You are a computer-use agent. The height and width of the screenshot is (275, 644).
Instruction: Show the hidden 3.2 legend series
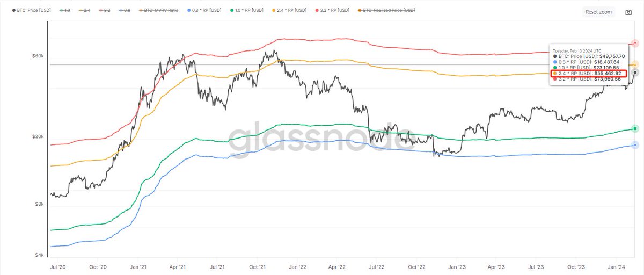tap(106, 10)
